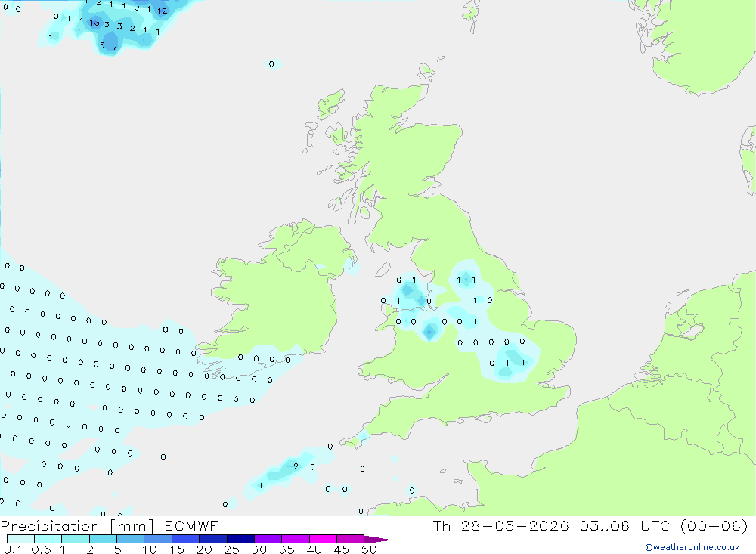Viewport: 756px width, 554px height.
Task: Click the 'Precipitation [mm]' title text
Action: tap(77, 525)
